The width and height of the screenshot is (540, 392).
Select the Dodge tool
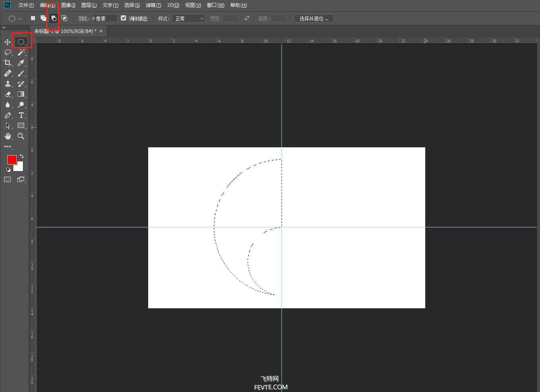21,105
